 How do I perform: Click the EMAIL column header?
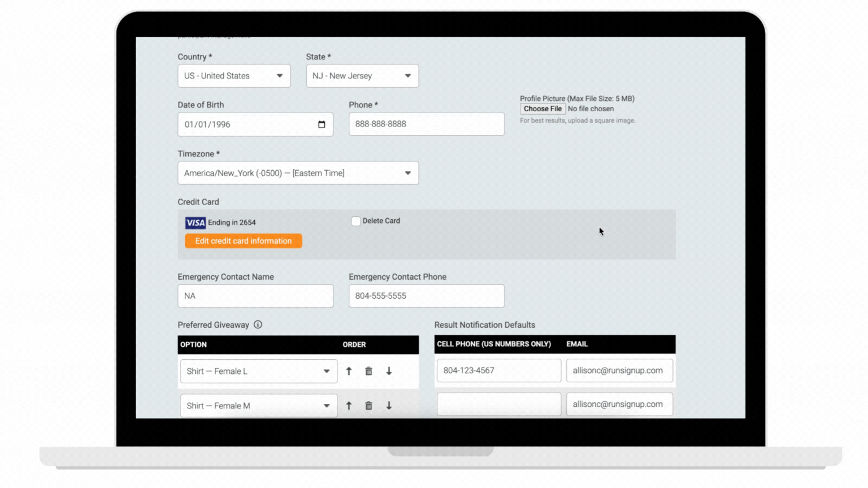coord(577,344)
